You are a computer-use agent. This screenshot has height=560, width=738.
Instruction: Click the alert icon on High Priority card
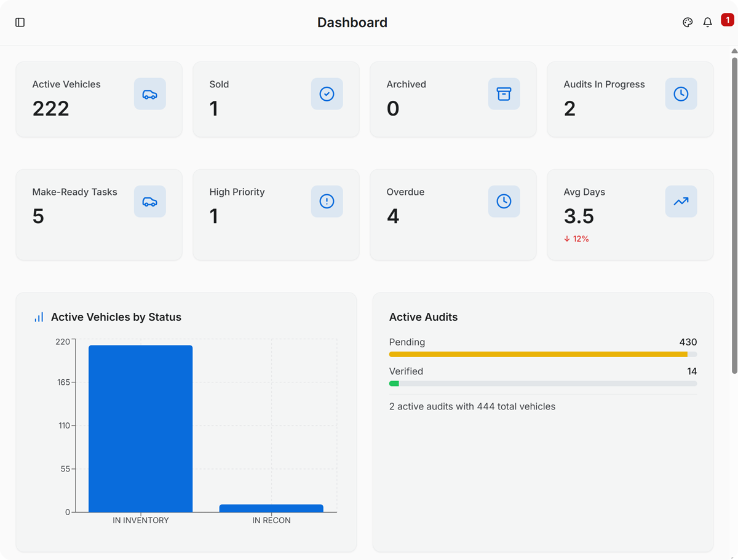click(x=327, y=201)
